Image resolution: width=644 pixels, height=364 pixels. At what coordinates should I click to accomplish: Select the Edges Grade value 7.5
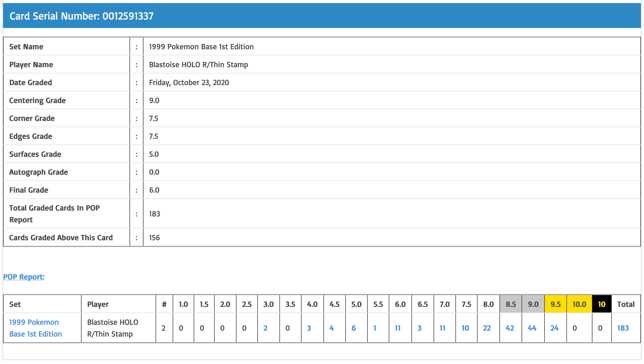pyautogui.click(x=154, y=136)
